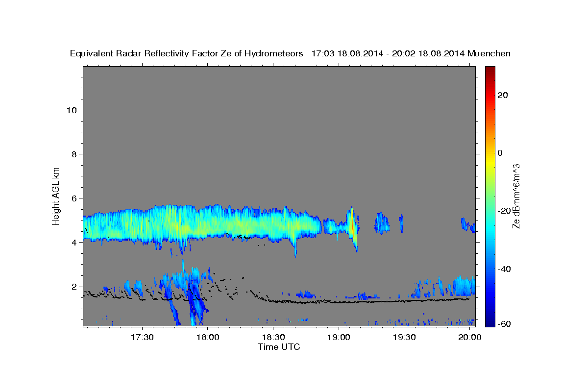Click the 'Time UTC' axis label

click(x=279, y=347)
